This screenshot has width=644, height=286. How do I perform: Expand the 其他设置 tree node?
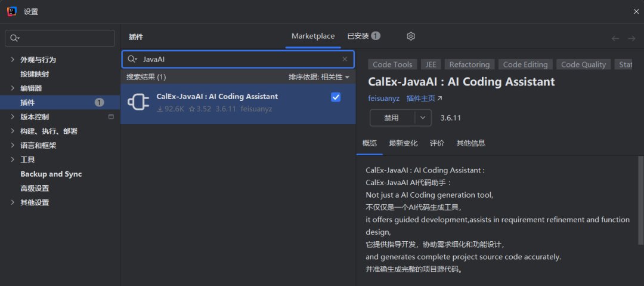point(13,202)
